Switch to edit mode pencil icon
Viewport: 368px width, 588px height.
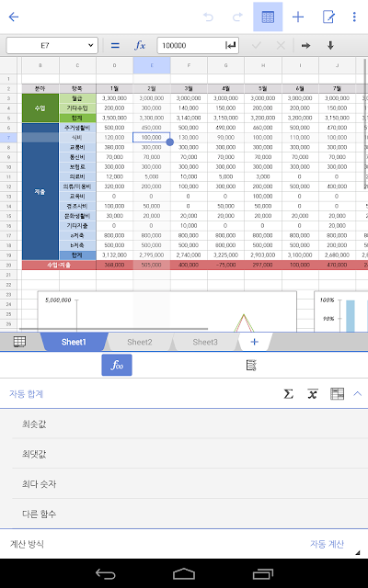coord(328,17)
